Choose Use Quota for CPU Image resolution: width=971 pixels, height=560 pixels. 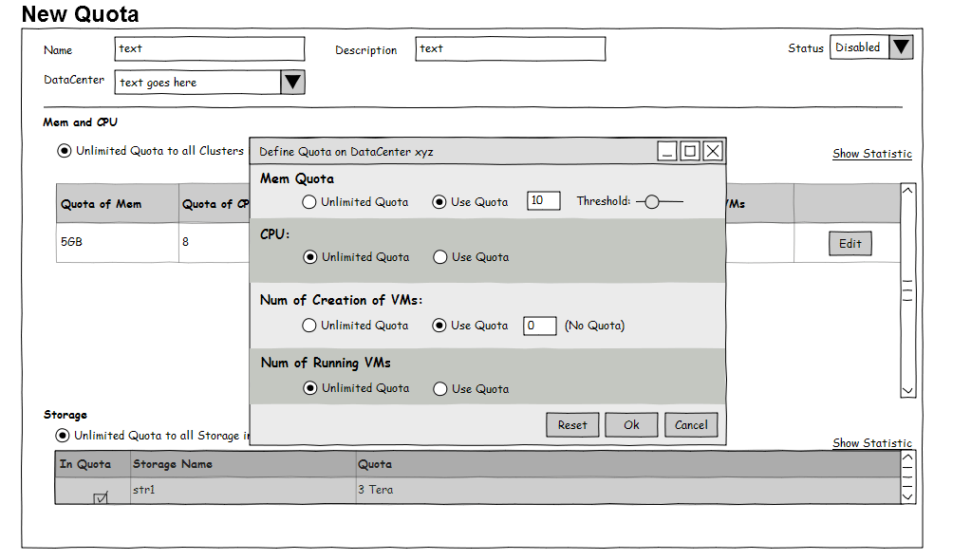(440, 257)
